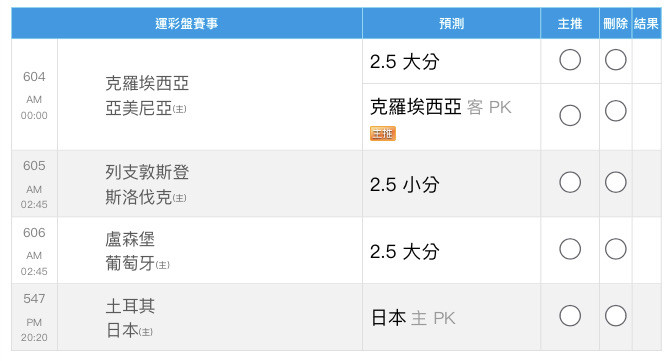Select 刪除 radio for 日本 主 PK

(x=615, y=316)
